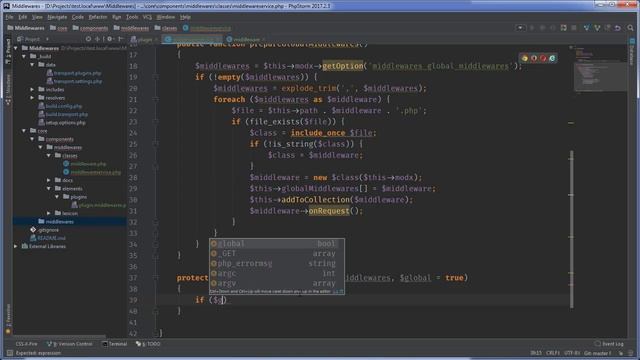This screenshot has height=360, width=640.
Task: Collapse the data folder
Action: pyautogui.click(x=32, y=64)
